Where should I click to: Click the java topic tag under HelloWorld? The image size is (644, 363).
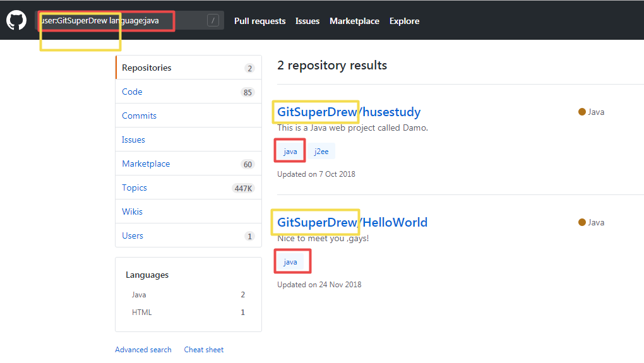290,261
